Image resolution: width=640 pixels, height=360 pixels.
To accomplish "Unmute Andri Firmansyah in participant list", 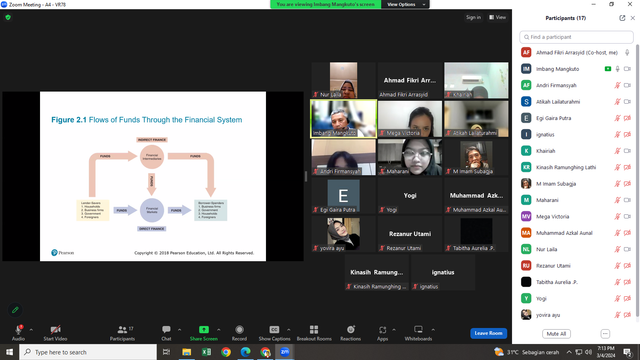I will 618,85.
